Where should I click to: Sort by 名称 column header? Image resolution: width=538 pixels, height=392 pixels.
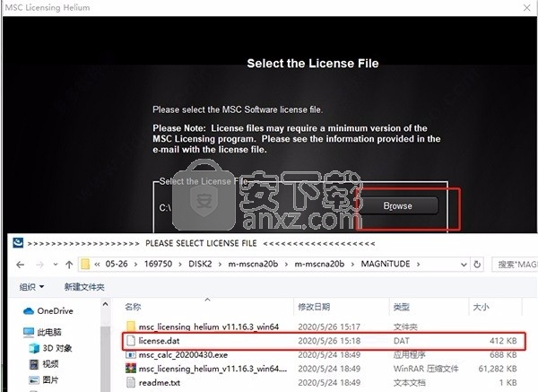coord(133,307)
